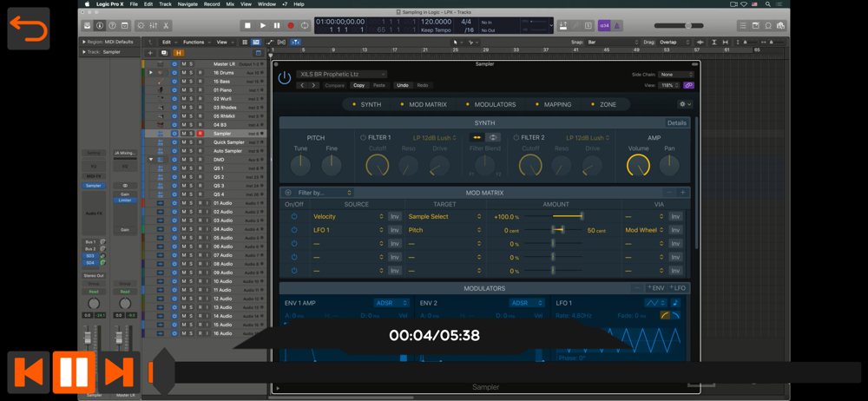868x401 pixels.
Task: Open the Editors scissors button
Action: coord(166,25)
